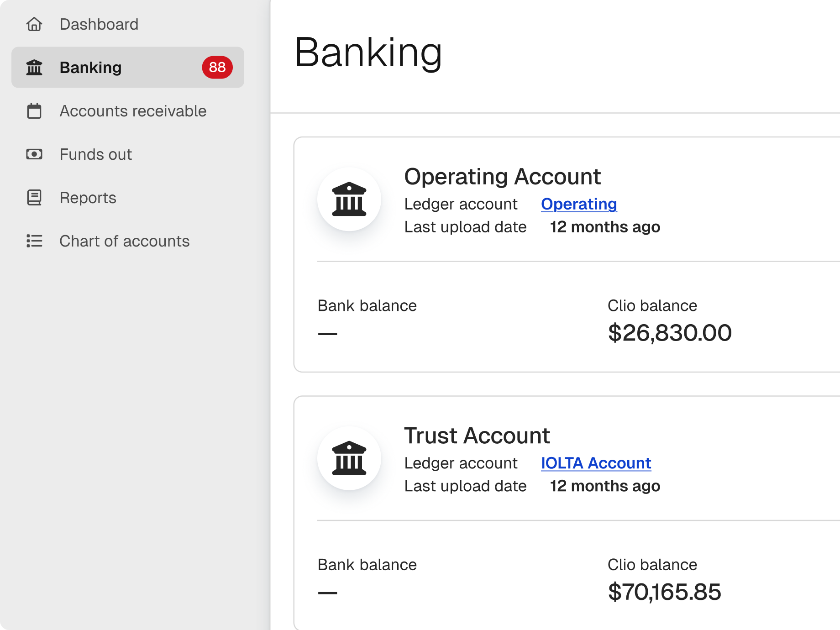This screenshot has width=840, height=630.
Task: Click the Banking building icon in sidebar
Action: [34, 68]
